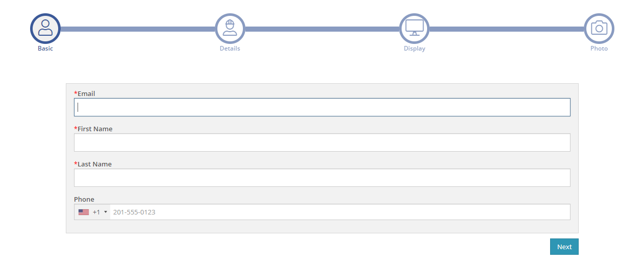Click the US flag icon in Phone field

(84, 212)
